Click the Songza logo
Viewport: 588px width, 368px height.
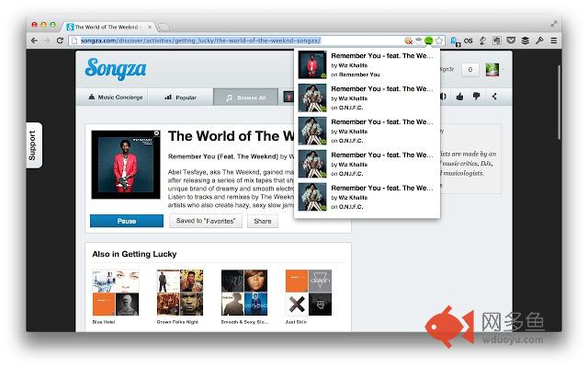tap(116, 69)
